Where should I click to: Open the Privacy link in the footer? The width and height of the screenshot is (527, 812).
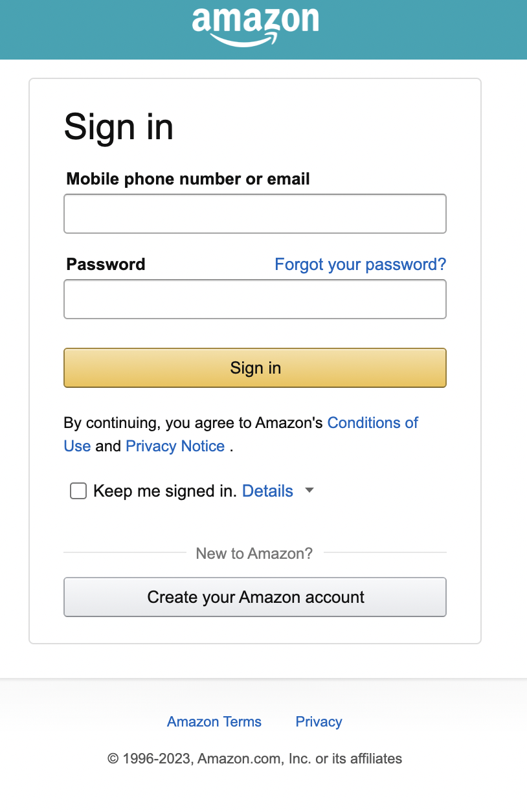click(319, 722)
